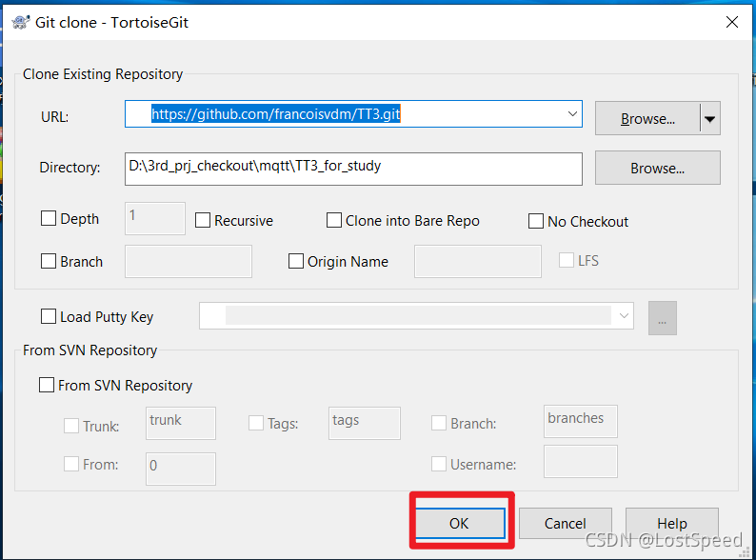
Task: Click the branches text field
Action: [x=581, y=421]
